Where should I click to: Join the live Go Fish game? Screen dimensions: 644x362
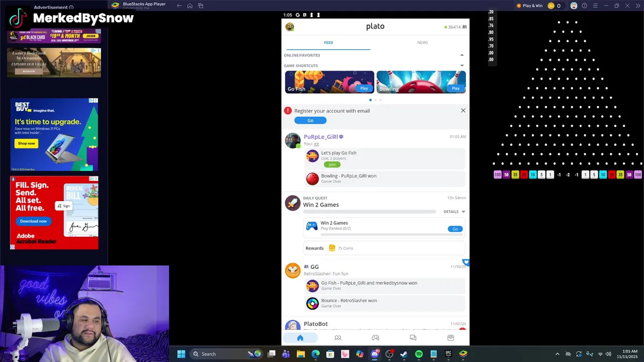point(332,164)
